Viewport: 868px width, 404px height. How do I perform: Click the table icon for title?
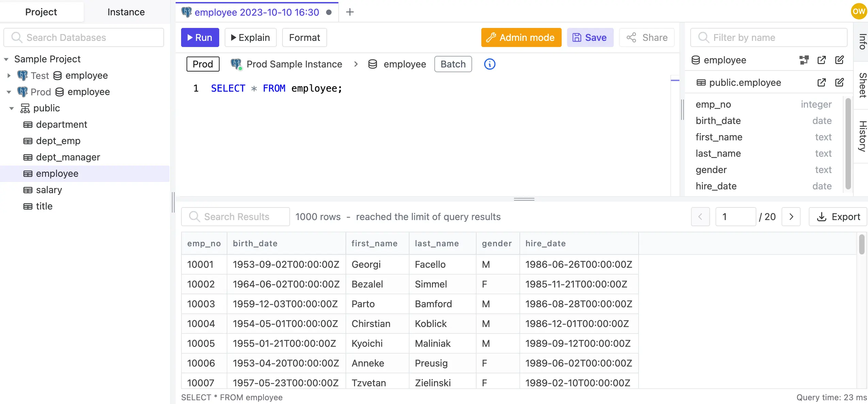[x=28, y=206]
